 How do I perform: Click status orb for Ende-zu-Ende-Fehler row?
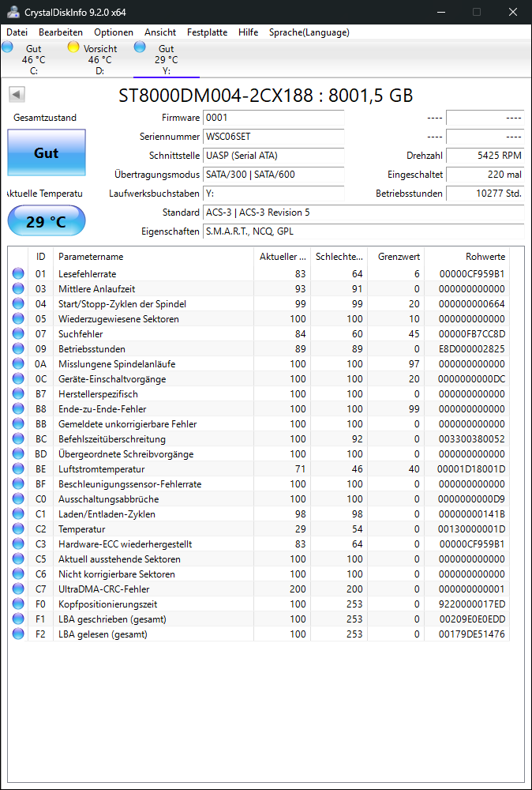point(18,409)
